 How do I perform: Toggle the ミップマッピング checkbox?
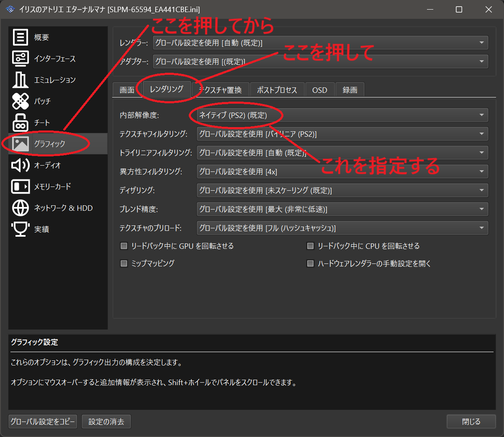pos(124,263)
